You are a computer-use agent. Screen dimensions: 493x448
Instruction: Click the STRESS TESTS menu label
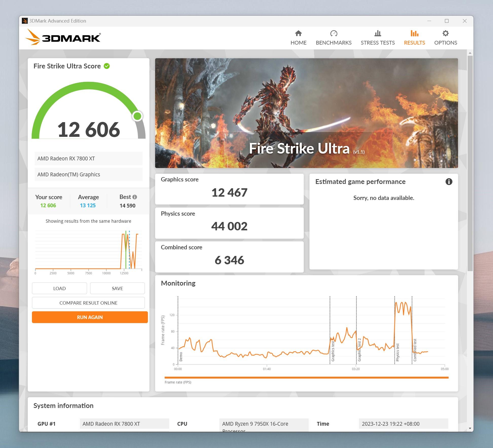tap(378, 43)
